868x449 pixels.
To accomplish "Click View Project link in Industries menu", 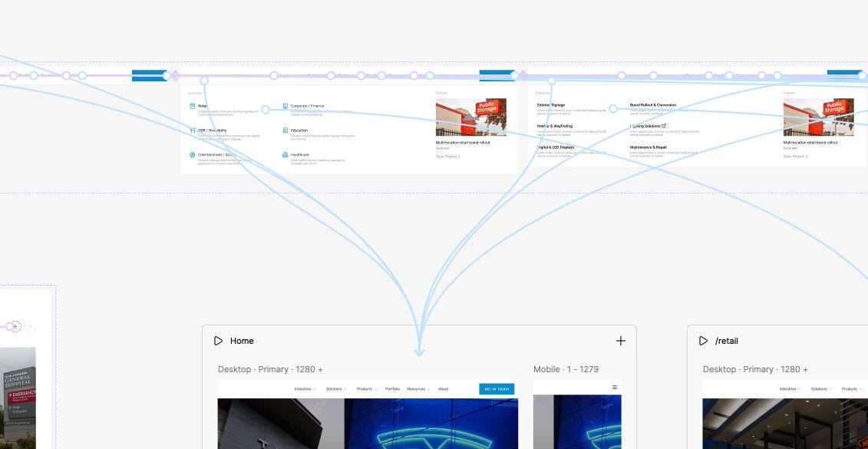I will 447,157.
